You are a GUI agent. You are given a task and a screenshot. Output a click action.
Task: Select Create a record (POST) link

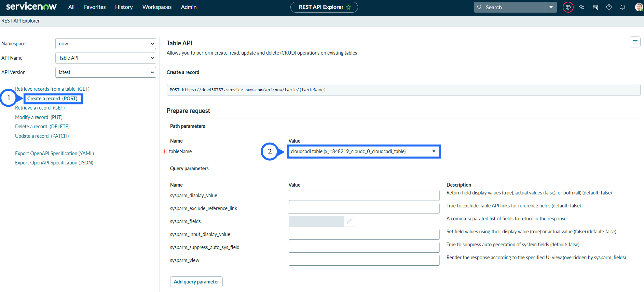pos(52,99)
